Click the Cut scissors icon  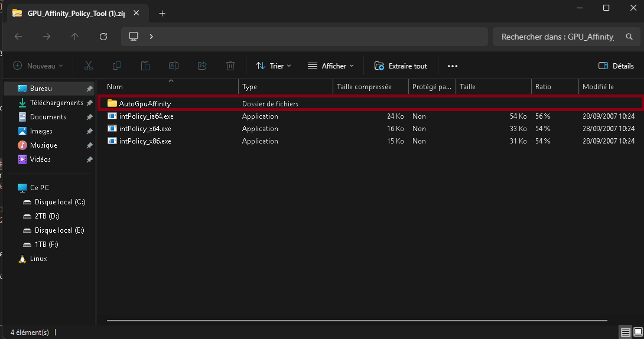pyautogui.click(x=89, y=66)
